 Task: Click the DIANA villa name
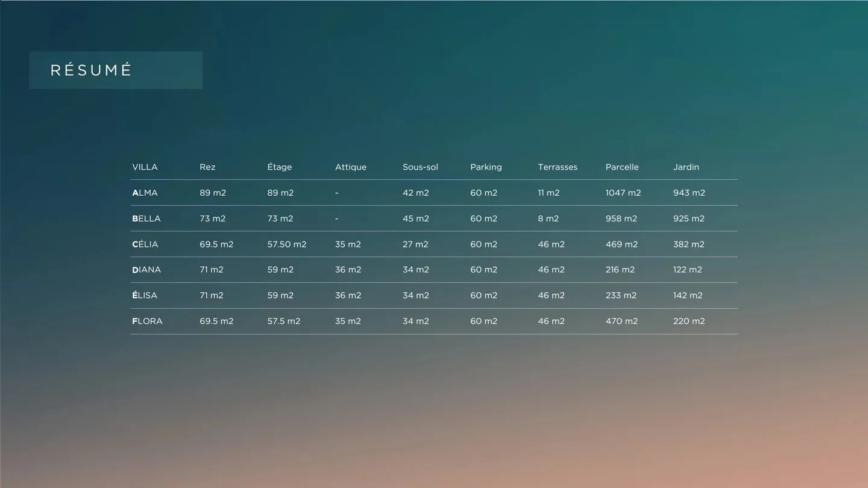click(x=146, y=270)
